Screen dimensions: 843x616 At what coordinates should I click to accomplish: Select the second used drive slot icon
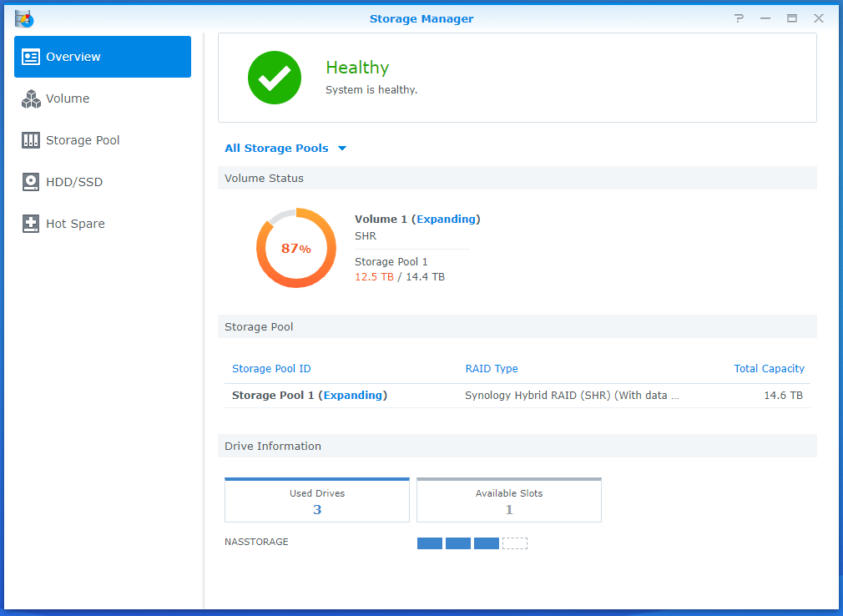pyautogui.click(x=457, y=543)
